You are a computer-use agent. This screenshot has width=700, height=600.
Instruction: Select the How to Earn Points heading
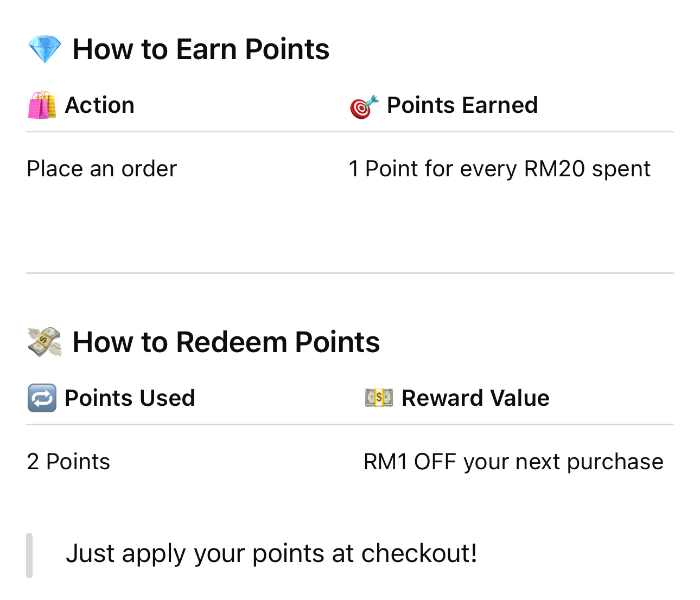tap(201, 49)
